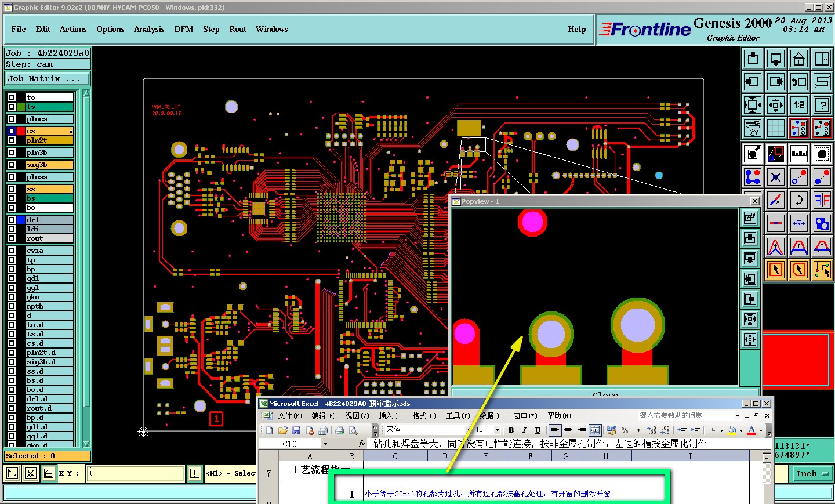The height and width of the screenshot is (504, 835).
Task: Click the Italic icon in Excel toolbar
Action: click(524, 430)
